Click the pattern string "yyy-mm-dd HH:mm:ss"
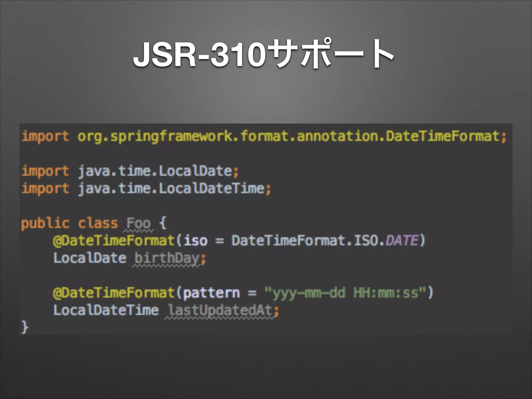 [345, 293]
